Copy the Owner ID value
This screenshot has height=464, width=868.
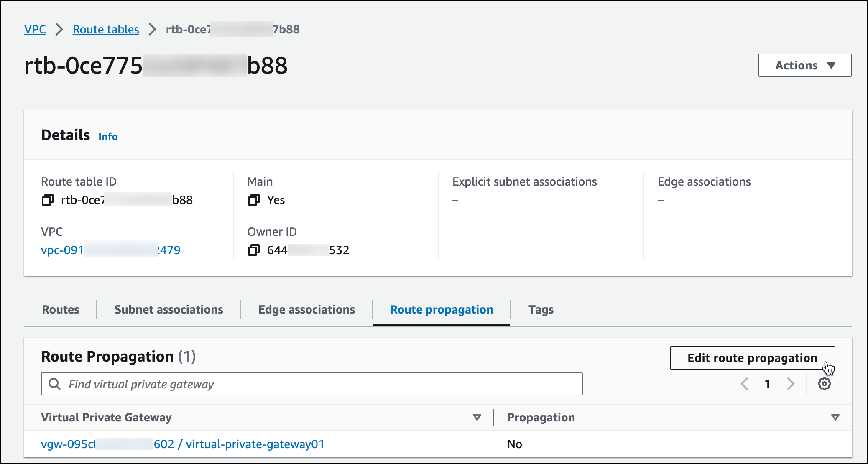[253, 250]
